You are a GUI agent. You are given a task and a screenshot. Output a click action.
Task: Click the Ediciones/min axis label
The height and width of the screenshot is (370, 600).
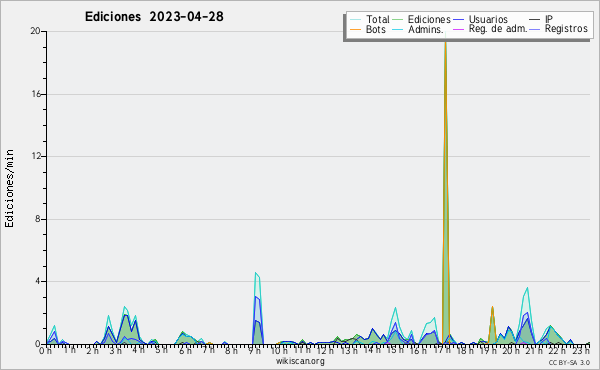point(9,188)
